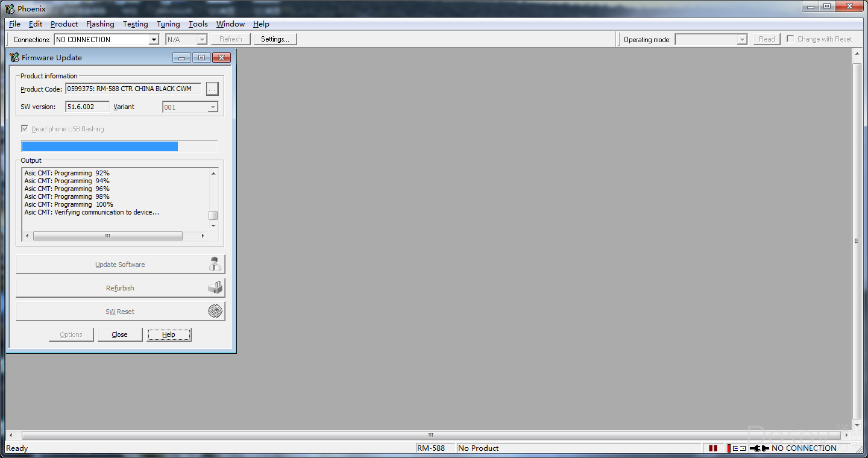The height and width of the screenshot is (458, 868).
Task: Maximize the main Phoenix window
Action: (827, 6)
